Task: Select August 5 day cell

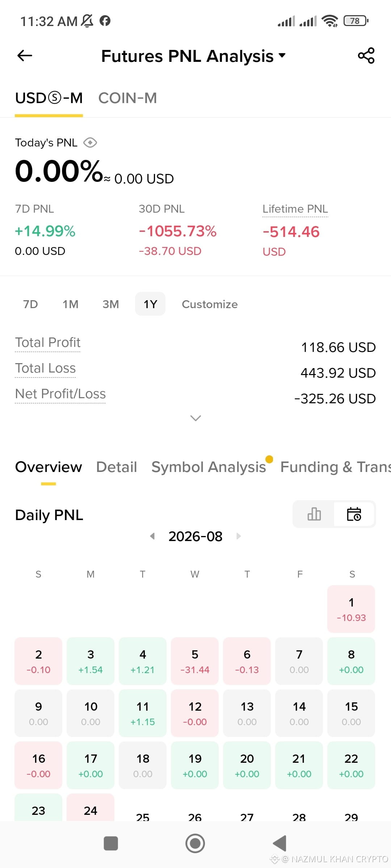Action: pos(195,661)
